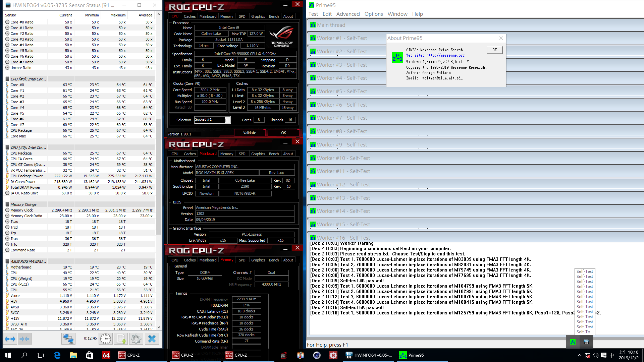Toggle hidden tray icons chevron on taskbar

pyautogui.click(x=579, y=355)
